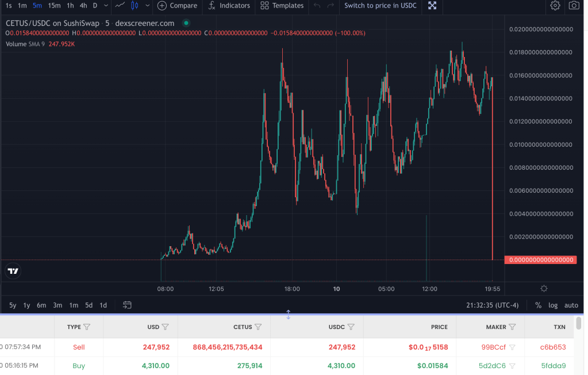Toggle auto scale on price axis
The width and height of the screenshot is (588, 375).
571,305
